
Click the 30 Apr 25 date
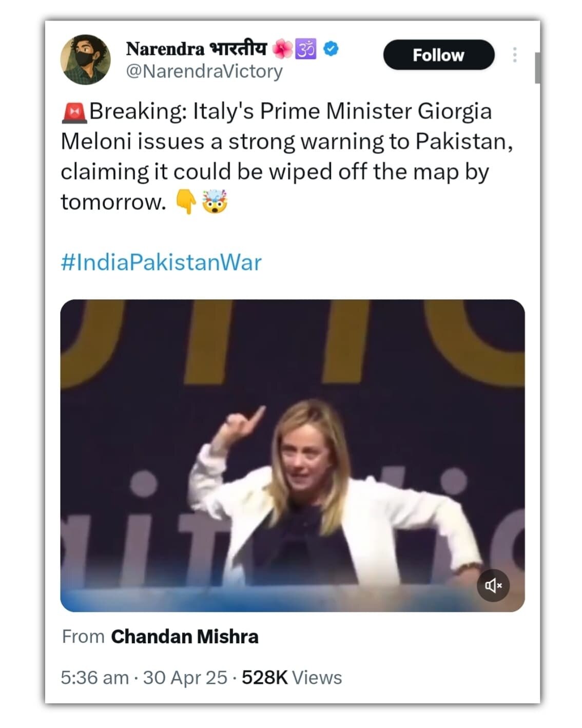coord(185,678)
